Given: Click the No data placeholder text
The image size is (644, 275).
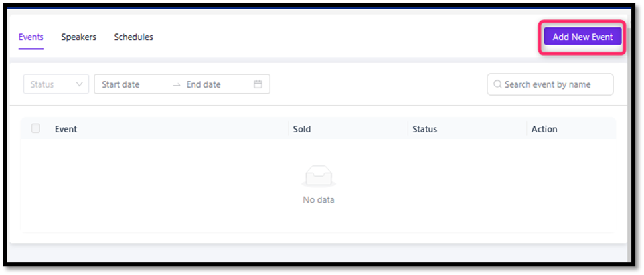Looking at the screenshot, I should [319, 199].
